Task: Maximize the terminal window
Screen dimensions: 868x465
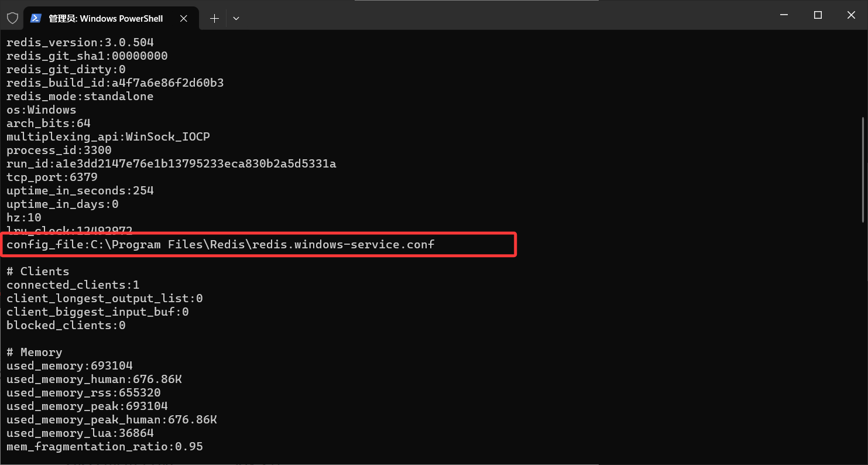Action: click(817, 15)
